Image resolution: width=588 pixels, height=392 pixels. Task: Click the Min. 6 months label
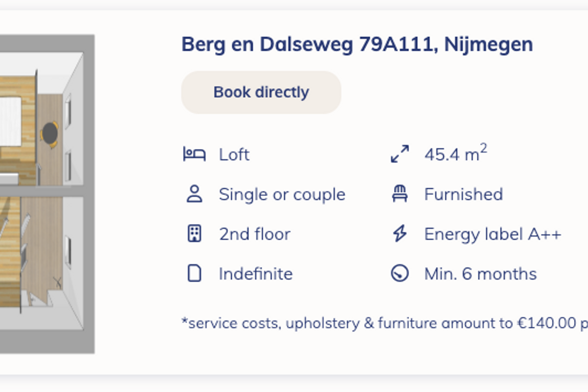(x=480, y=273)
